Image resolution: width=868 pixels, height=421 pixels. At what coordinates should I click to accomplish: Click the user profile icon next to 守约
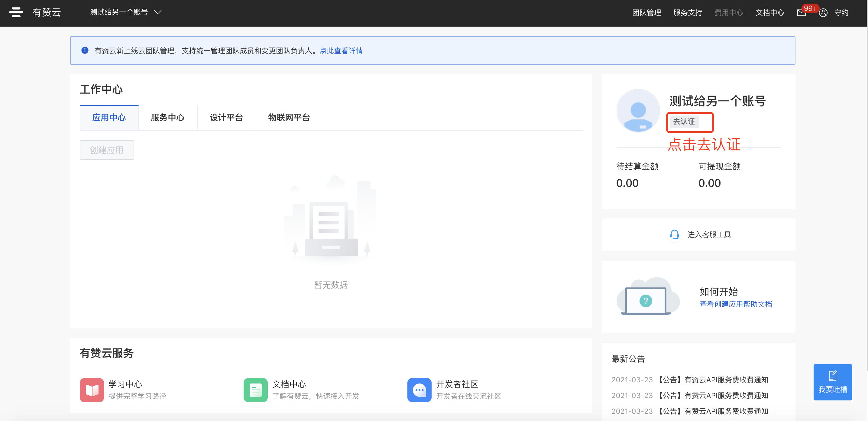coord(823,13)
